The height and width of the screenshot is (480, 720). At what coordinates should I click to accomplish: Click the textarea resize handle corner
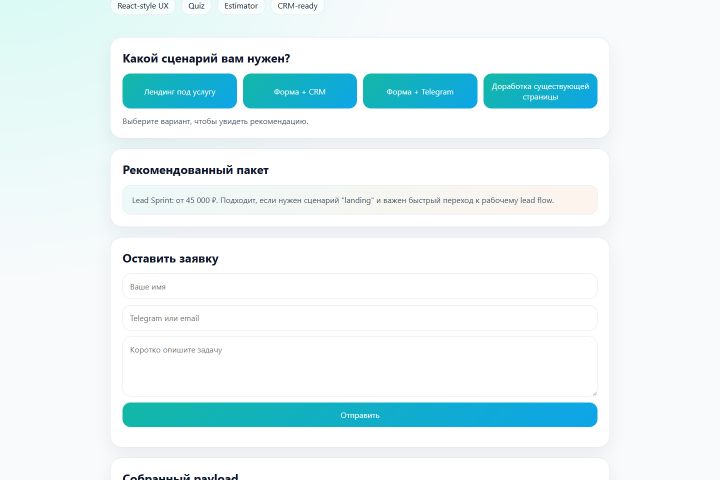pos(593,391)
